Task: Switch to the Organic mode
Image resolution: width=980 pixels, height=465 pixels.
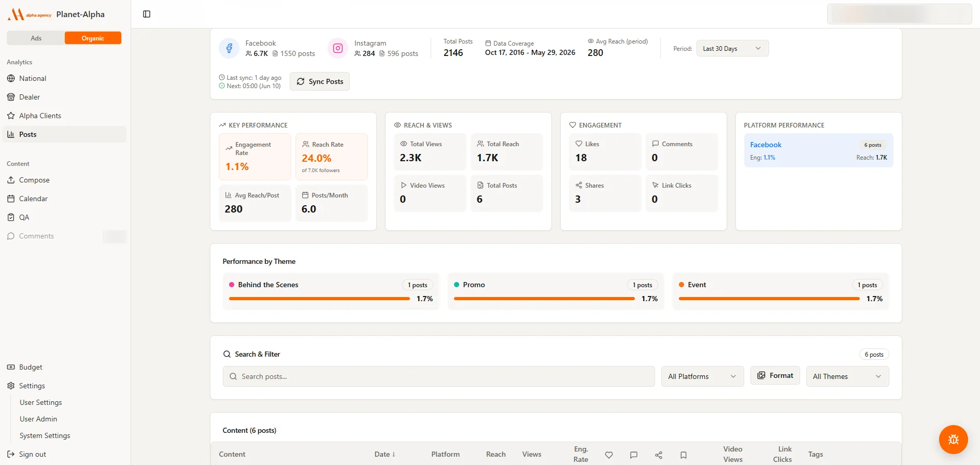Action: click(93, 38)
